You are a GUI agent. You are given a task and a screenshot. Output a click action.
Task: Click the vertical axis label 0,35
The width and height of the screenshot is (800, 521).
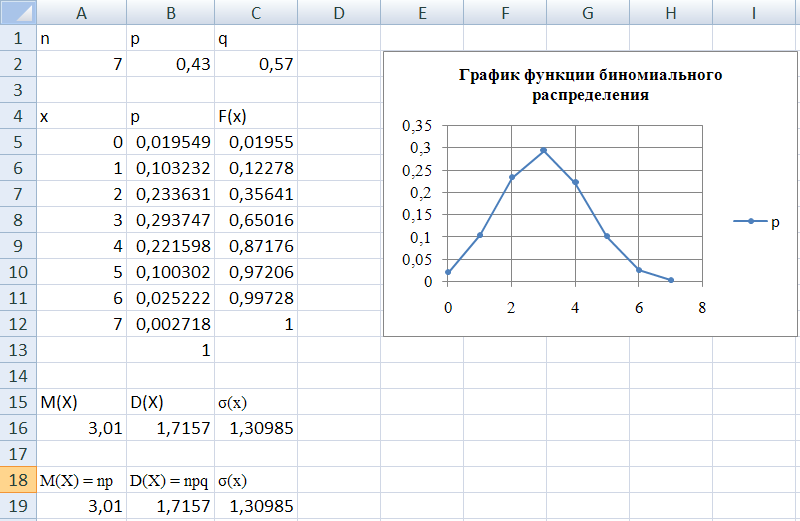click(x=417, y=126)
